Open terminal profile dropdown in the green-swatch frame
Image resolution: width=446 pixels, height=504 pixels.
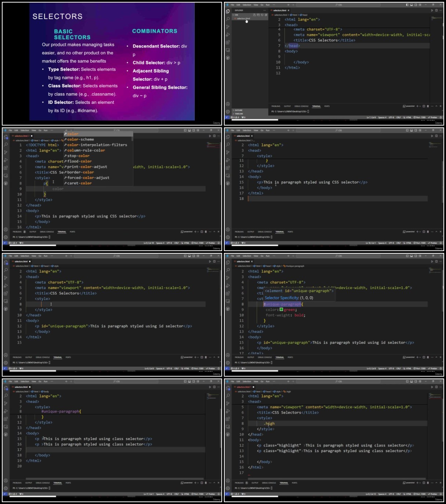[420, 357]
